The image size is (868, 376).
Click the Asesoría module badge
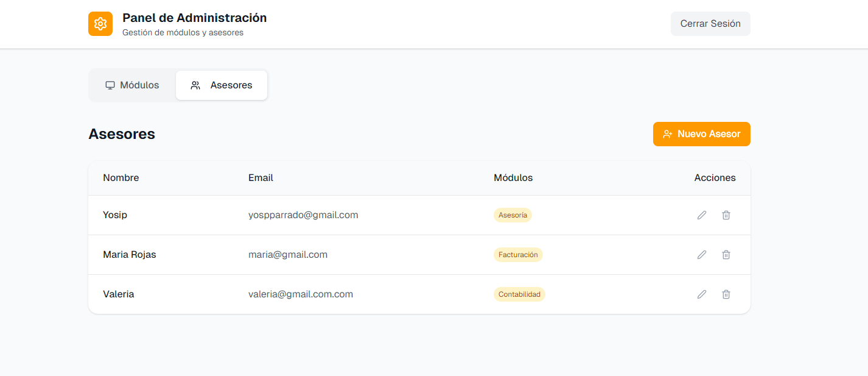click(513, 215)
